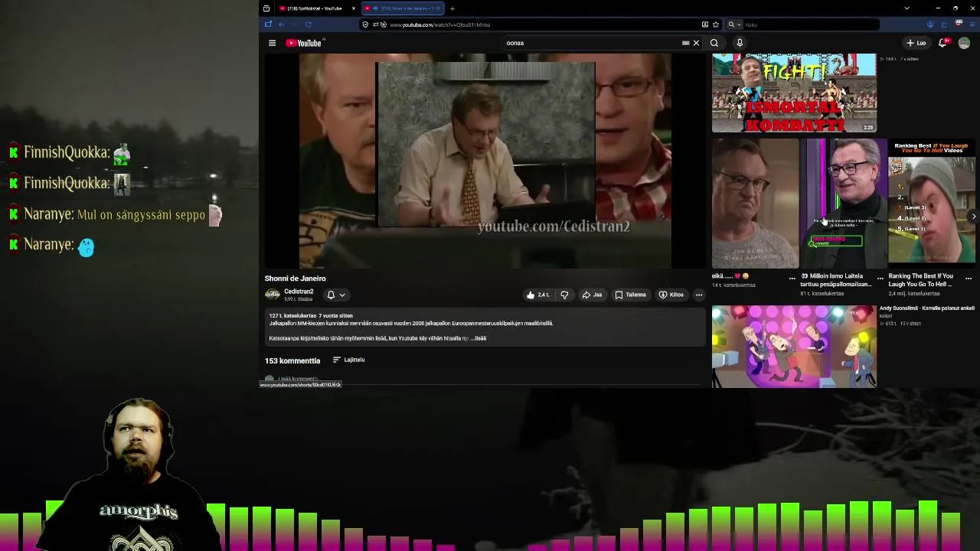
Task: Close the Soittolistat - YouTube tab
Action: coord(354,8)
